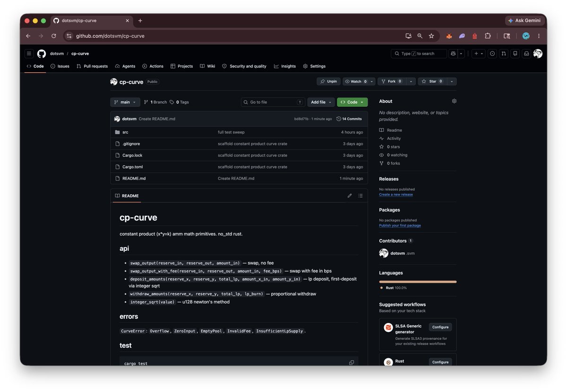Open the .gitignore file
The height and width of the screenshot is (392, 567).
point(131,144)
